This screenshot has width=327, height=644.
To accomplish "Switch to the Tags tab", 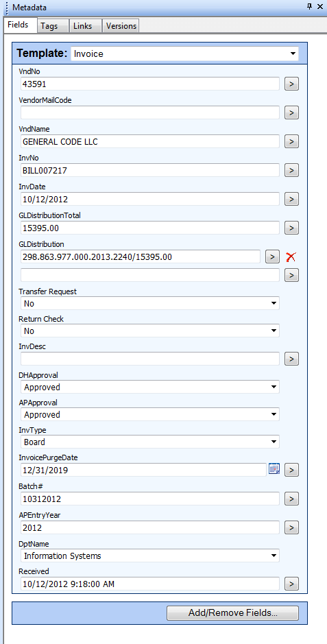I will (x=53, y=26).
